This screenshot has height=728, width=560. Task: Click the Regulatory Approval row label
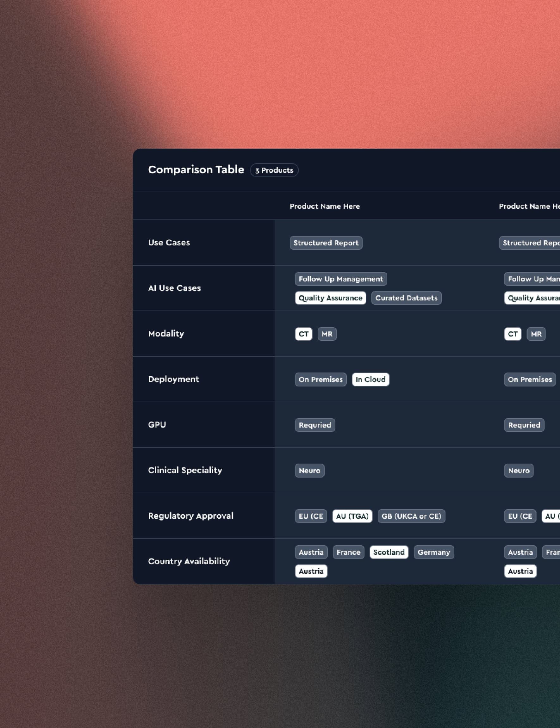pyautogui.click(x=191, y=516)
